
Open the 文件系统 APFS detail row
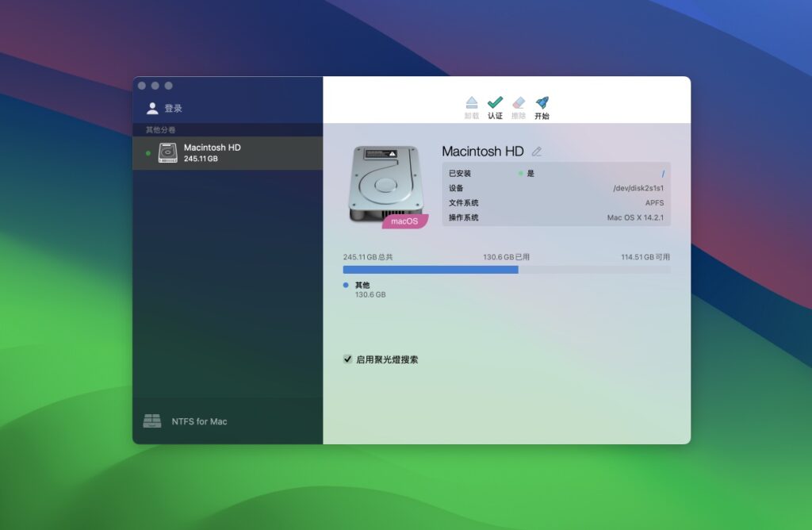tap(555, 202)
